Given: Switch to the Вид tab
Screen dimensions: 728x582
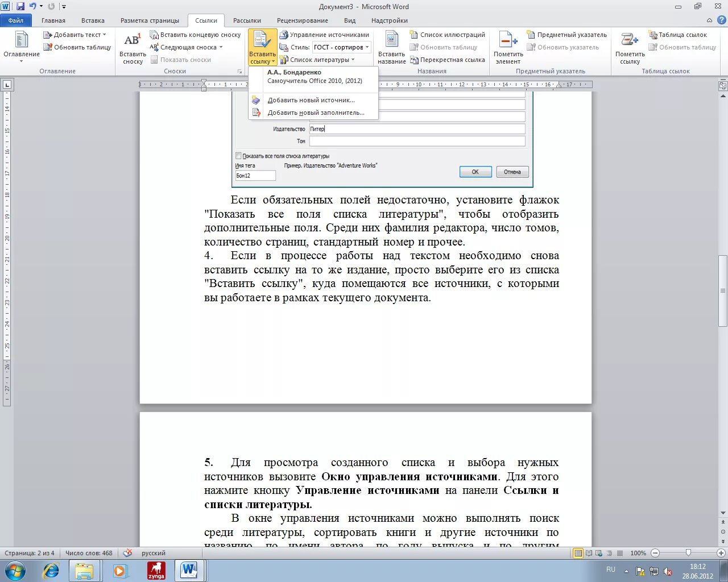Looking at the screenshot, I should (x=350, y=20).
